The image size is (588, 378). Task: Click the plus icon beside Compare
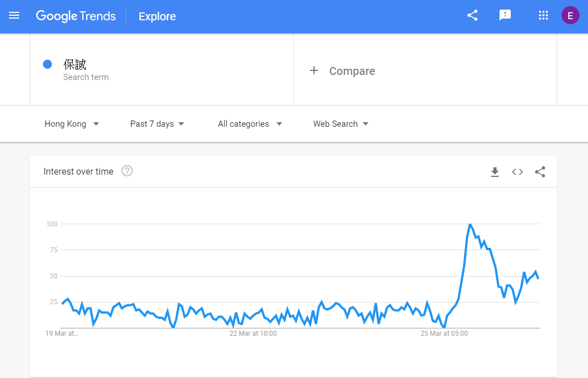tap(314, 70)
